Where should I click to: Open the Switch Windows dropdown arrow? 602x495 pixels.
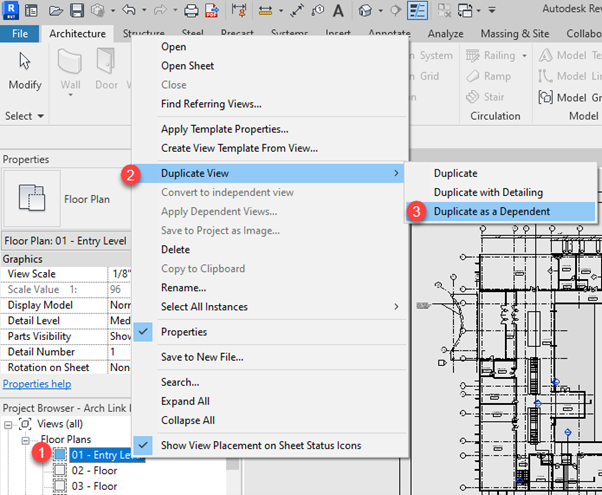tap(478, 11)
